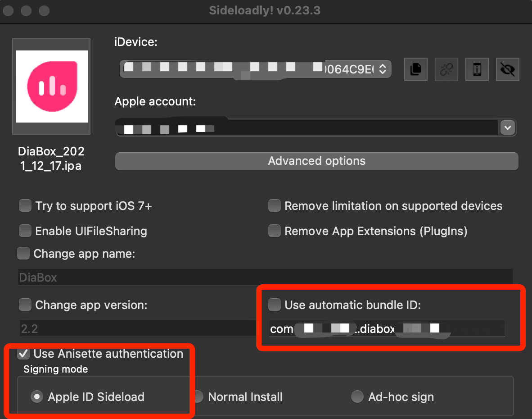Toggle the Change app version checkbox

(25, 305)
